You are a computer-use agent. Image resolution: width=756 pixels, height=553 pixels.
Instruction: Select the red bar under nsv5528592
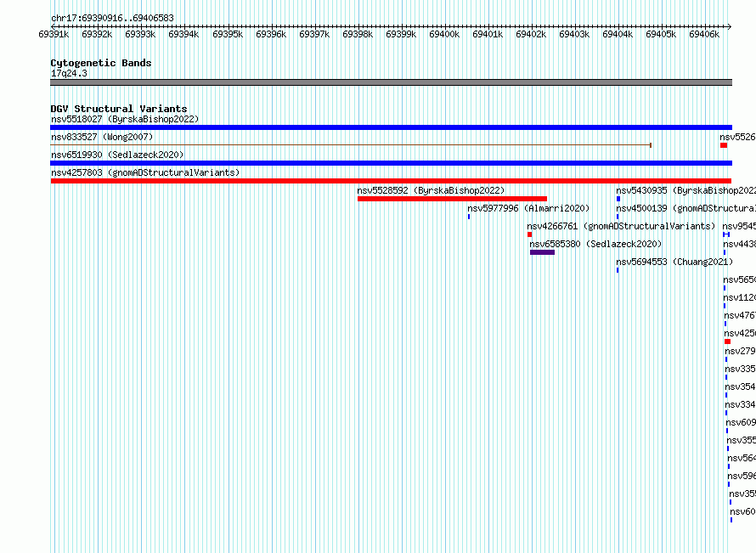452,199
